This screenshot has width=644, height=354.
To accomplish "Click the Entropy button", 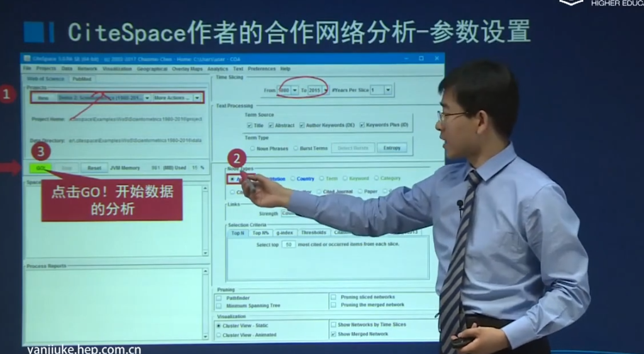I will point(392,148).
